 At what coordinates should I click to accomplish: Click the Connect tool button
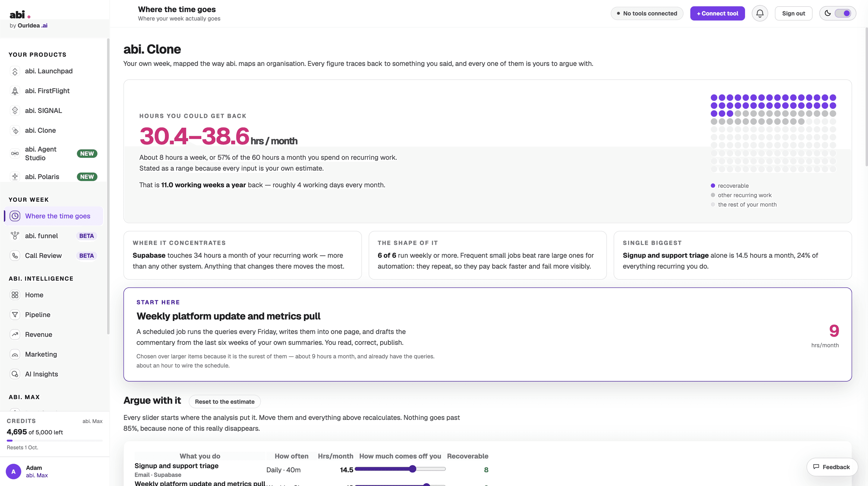pyautogui.click(x=717, y=14)
